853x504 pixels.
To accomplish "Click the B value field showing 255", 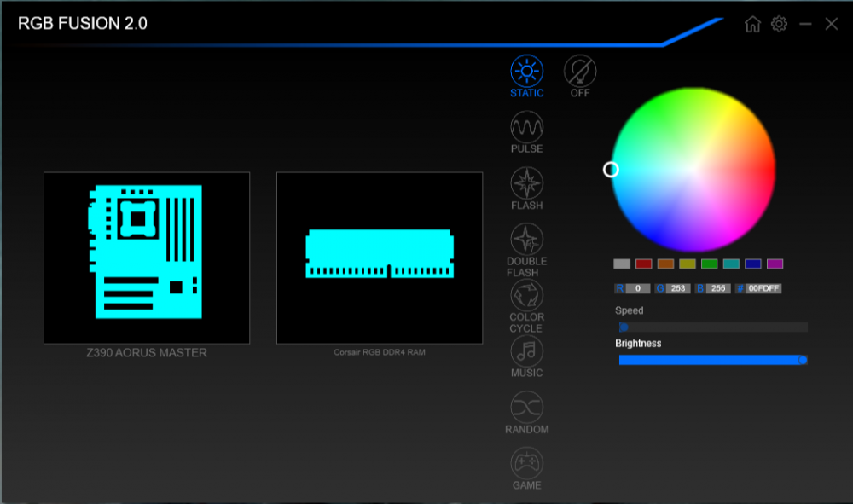I will (718, 288).
